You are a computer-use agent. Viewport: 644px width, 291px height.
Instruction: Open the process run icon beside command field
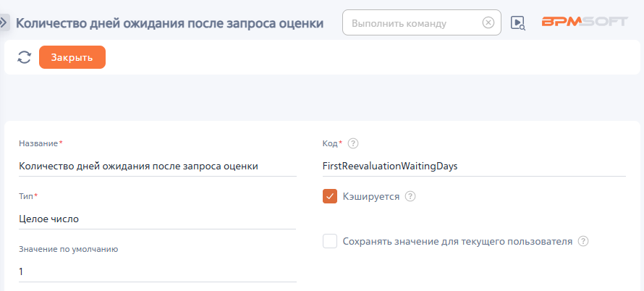(517, 23)
